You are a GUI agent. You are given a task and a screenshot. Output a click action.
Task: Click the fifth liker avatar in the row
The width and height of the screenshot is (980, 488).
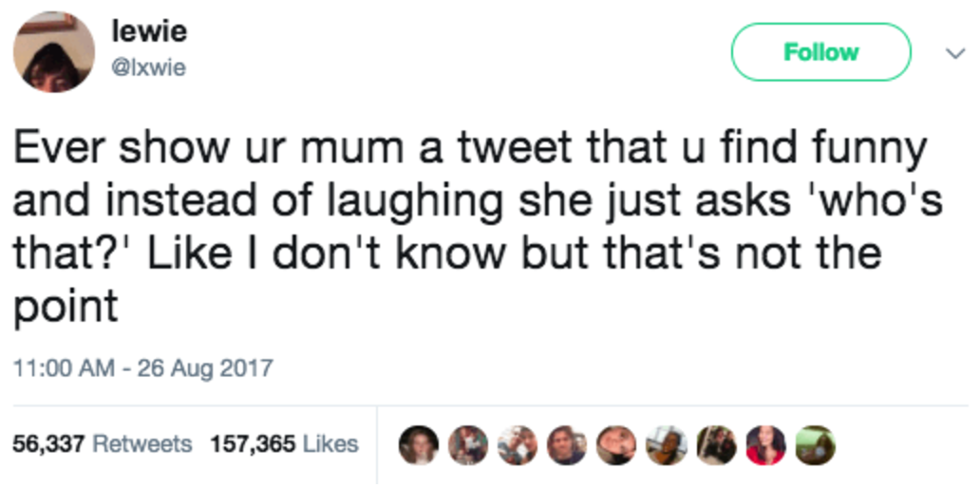617,444
